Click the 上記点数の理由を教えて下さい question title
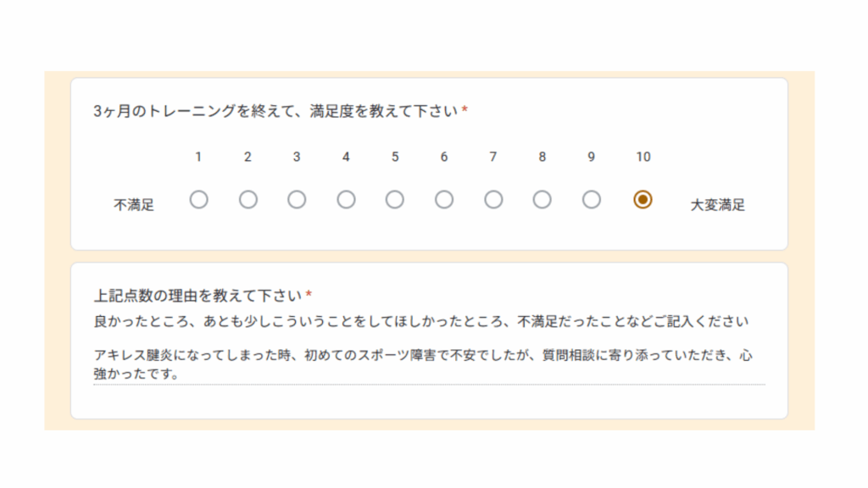Screen dimensions: 868x488 click(198, 296)
